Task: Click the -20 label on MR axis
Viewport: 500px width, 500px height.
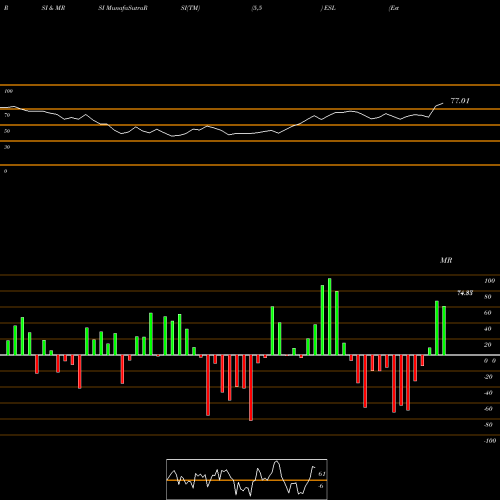Action: point(488,377)
